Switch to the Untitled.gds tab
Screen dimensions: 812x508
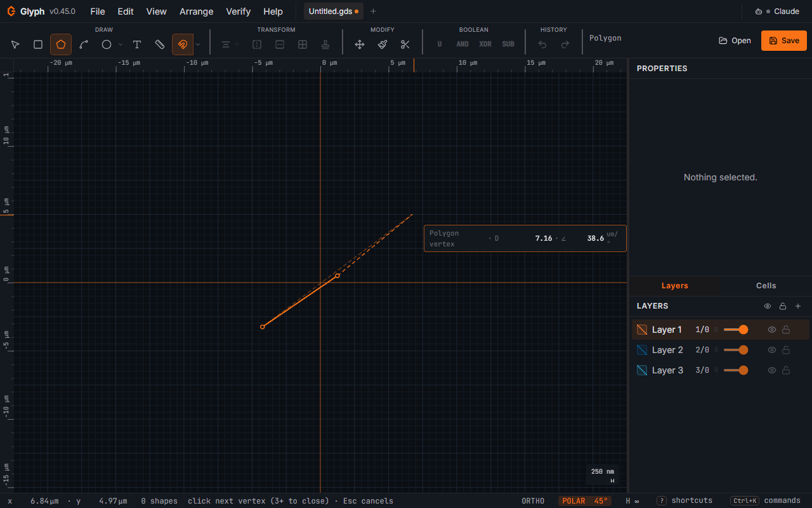[x=334, y=11]
